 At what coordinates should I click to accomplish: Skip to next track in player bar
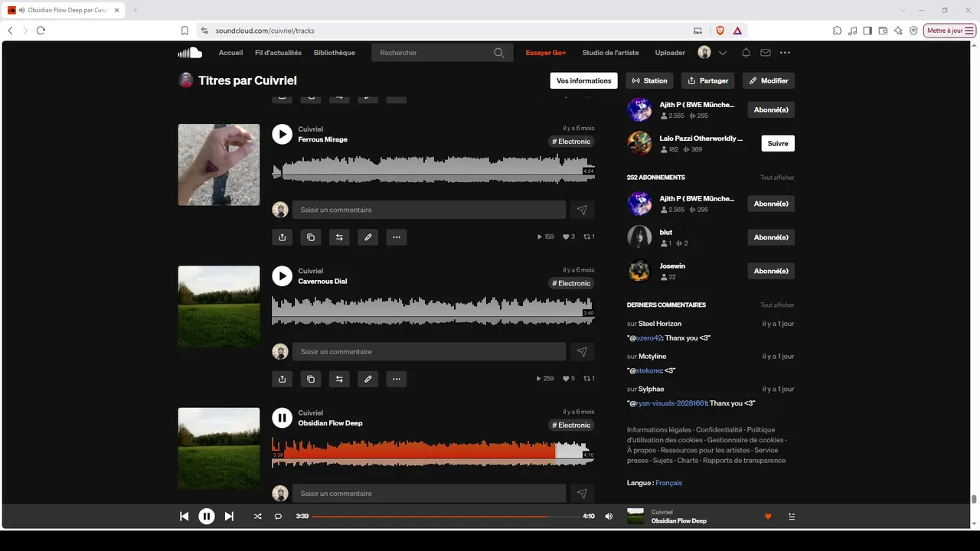(229, 517)
